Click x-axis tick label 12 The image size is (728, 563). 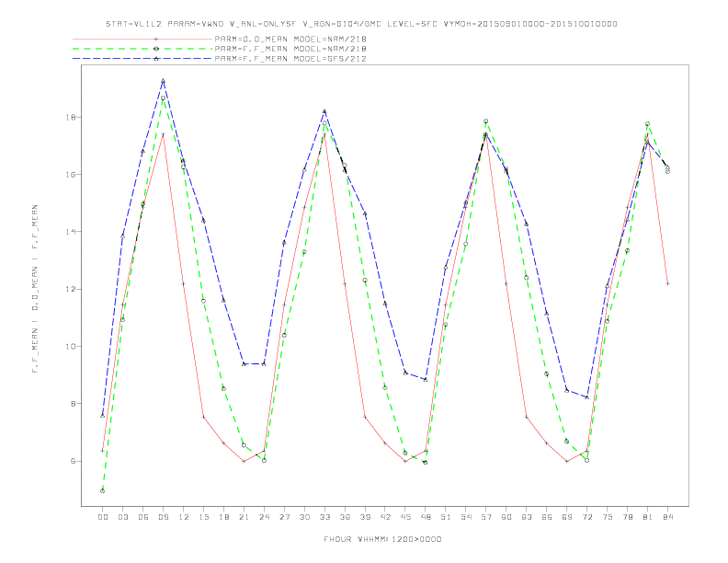[x=184, y=517]
